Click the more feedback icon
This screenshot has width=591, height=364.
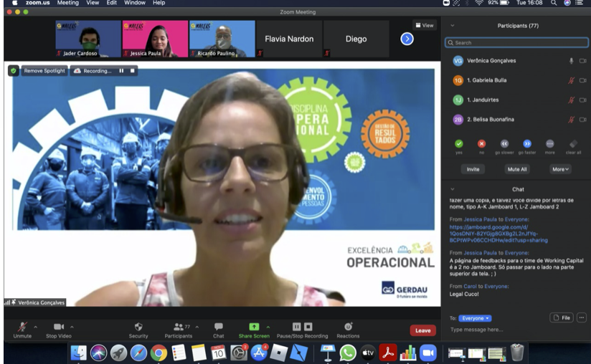(550, 144)
